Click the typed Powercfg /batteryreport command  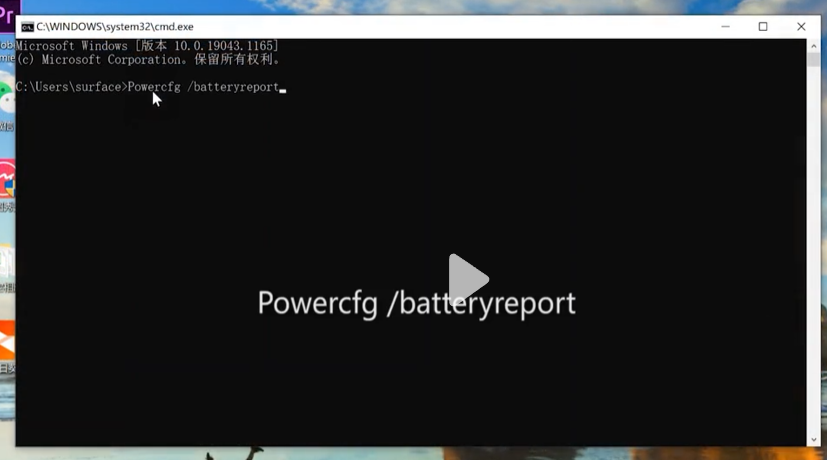(203, 87)
